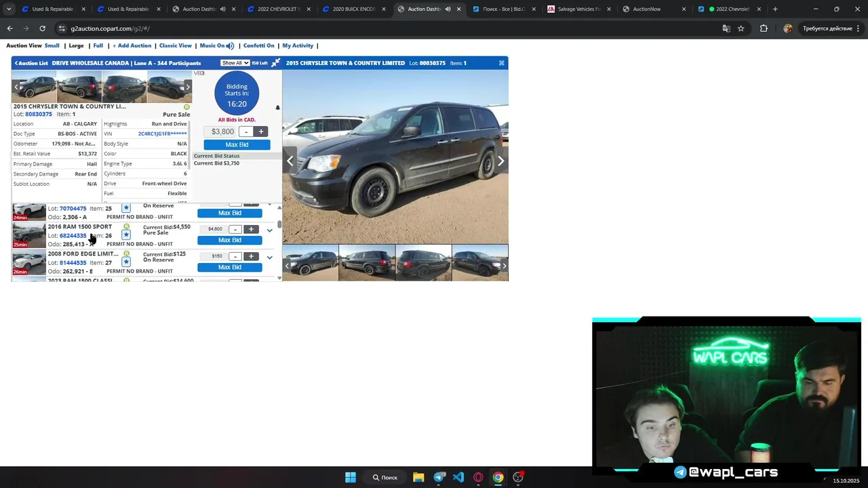Open the browser tab search dropdown
868x488 pixels.
point(8,9)
